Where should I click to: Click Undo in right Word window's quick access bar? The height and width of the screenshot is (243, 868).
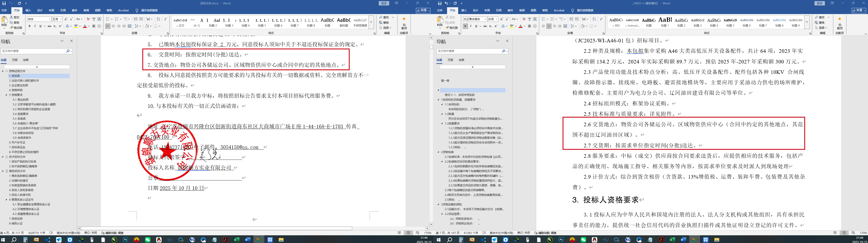pos(446,3)
